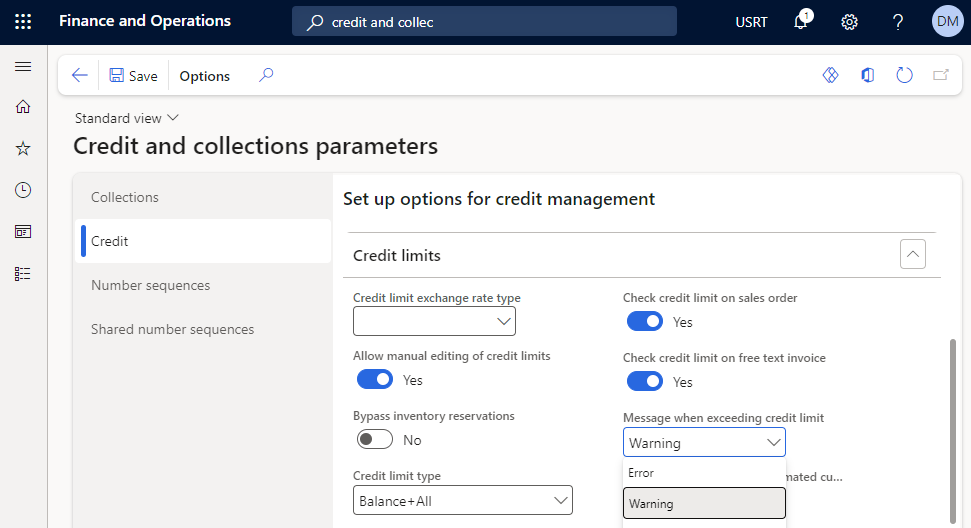The height and width of the screenshot is (528, 971).
Task: Switch to Number sequences tab
Action: coord(150,285)
